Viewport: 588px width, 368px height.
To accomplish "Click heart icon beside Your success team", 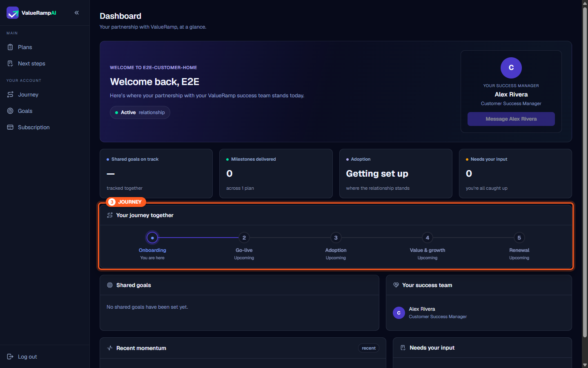I will (x=396, y=285).
